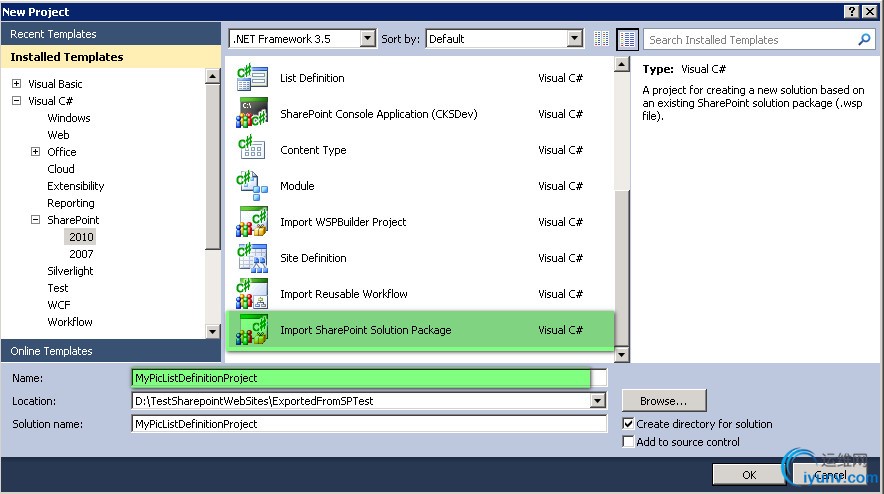The height and width of the screenshot is (494, 884).
Task: Select 'Import SharePoint Solution Package' name
Action: (366, 330)
